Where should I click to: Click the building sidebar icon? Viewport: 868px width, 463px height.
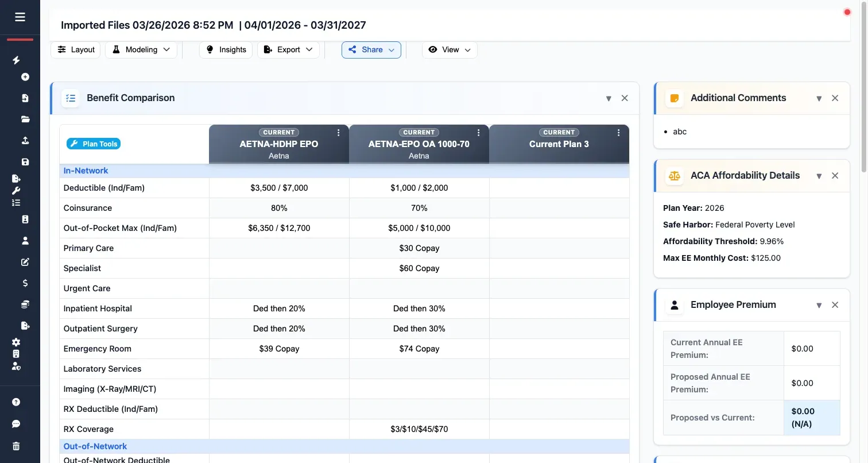(x=16, y=354)
